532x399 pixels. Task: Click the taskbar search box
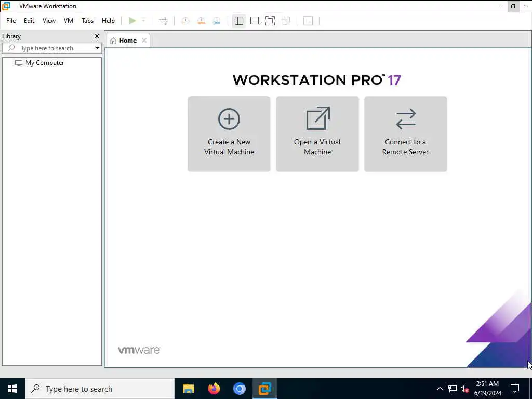pos(99,389)
